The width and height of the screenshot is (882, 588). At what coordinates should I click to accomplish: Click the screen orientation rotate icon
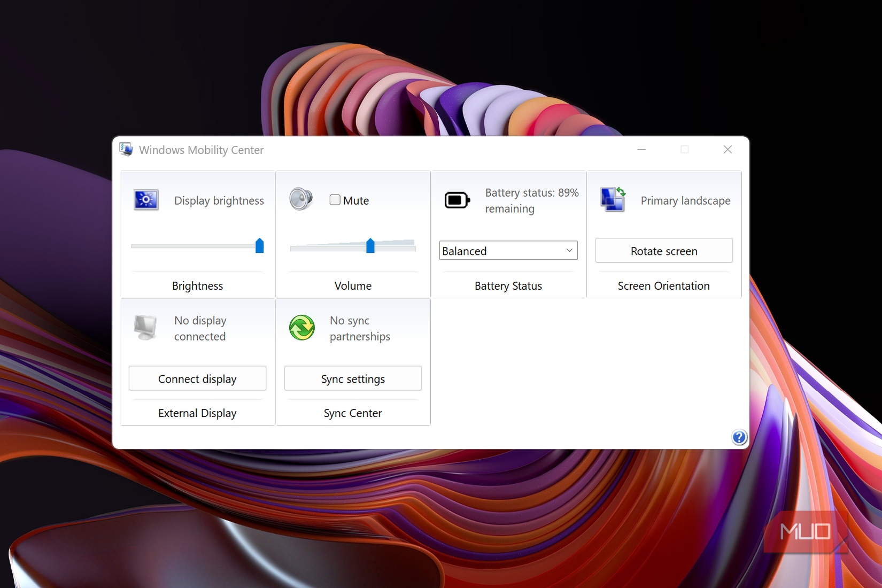[x=613, y=199]
